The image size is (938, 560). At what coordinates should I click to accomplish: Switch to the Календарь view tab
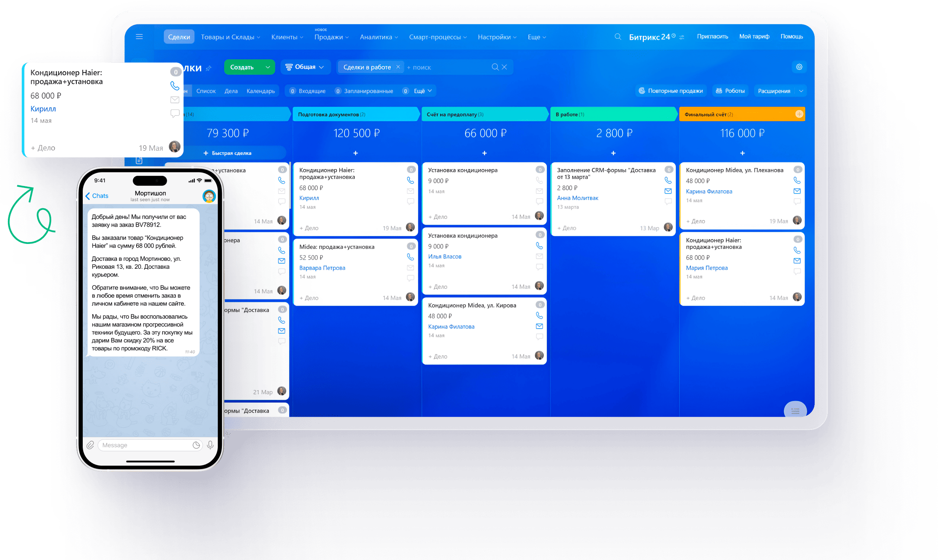260,91
